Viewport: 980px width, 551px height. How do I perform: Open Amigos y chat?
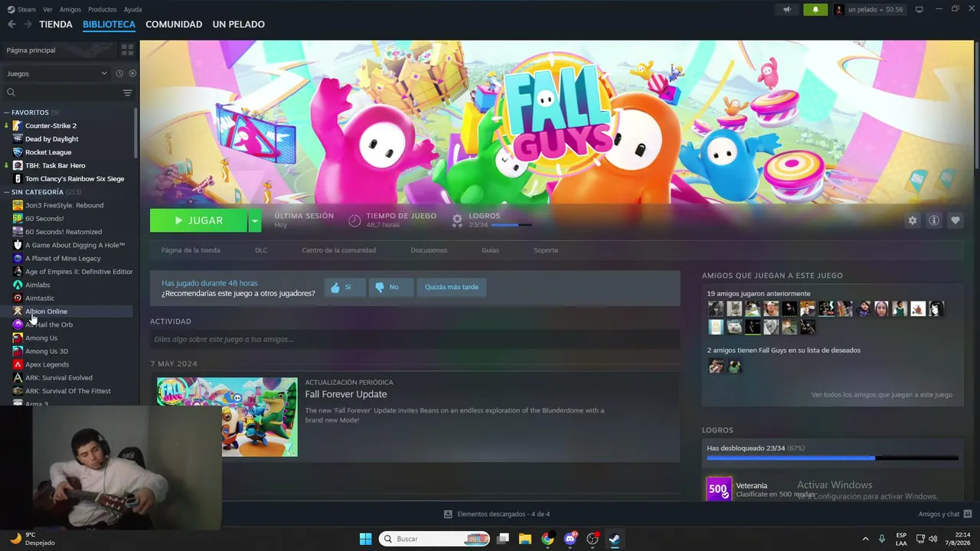945,514
